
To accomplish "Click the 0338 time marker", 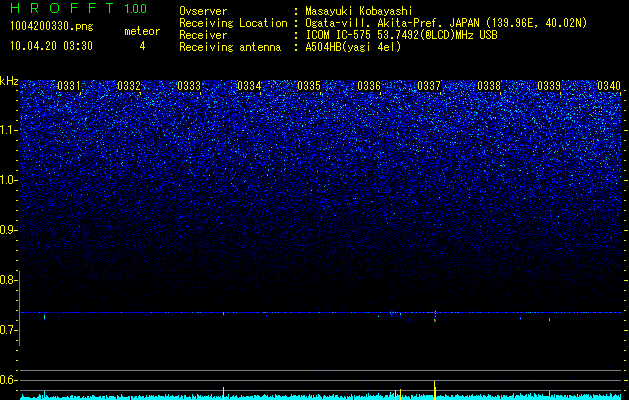I will [489, 86].
